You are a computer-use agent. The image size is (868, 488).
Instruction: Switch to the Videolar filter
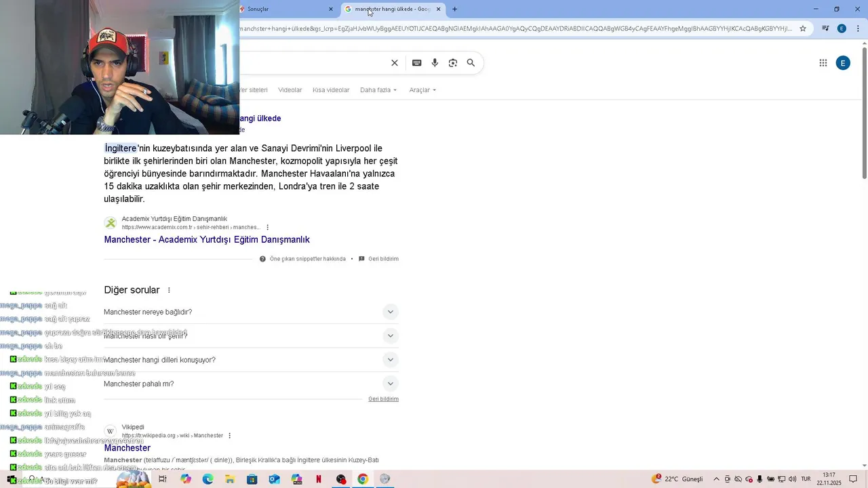click(290, 90)
